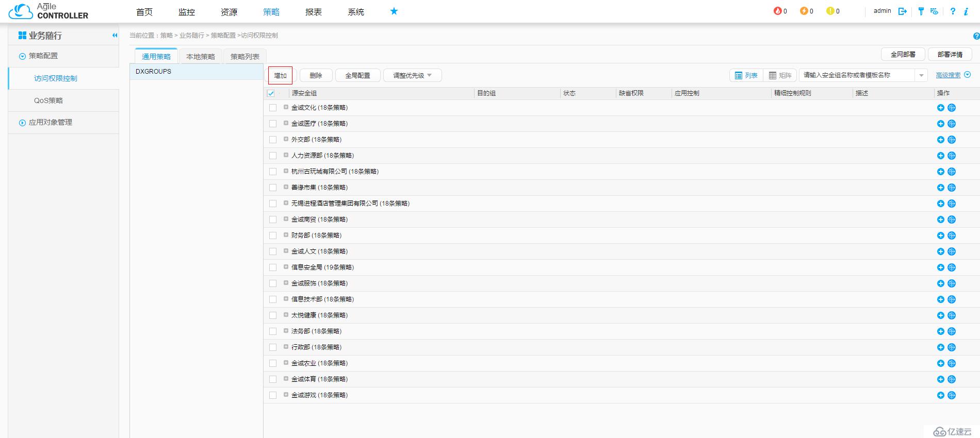
Task: Open the about info icon
Action: (966, 11)
